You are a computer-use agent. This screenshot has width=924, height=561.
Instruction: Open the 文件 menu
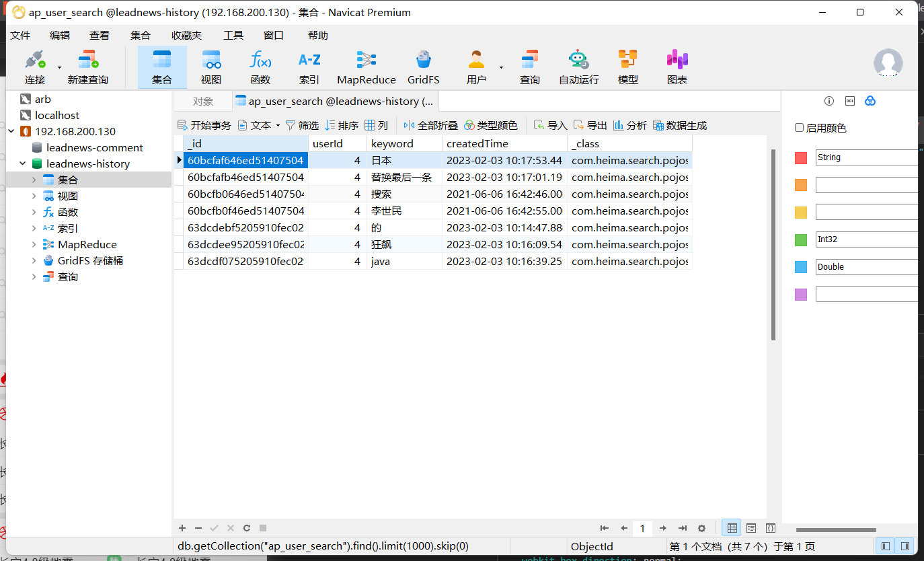coord(20,35)
